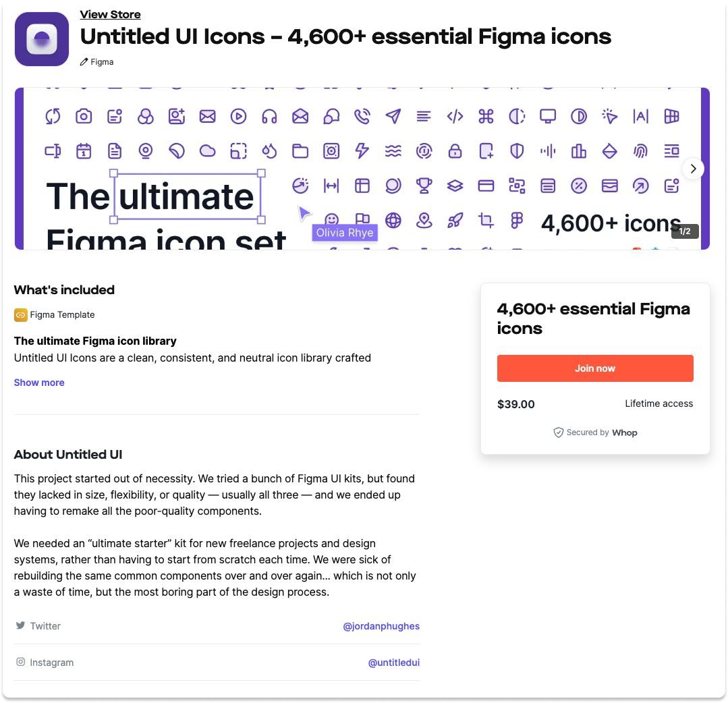Click the icon set preview banner image
The width and height of the screenshot is (728, 703).
pyautogui.click(x=362, y=169)
